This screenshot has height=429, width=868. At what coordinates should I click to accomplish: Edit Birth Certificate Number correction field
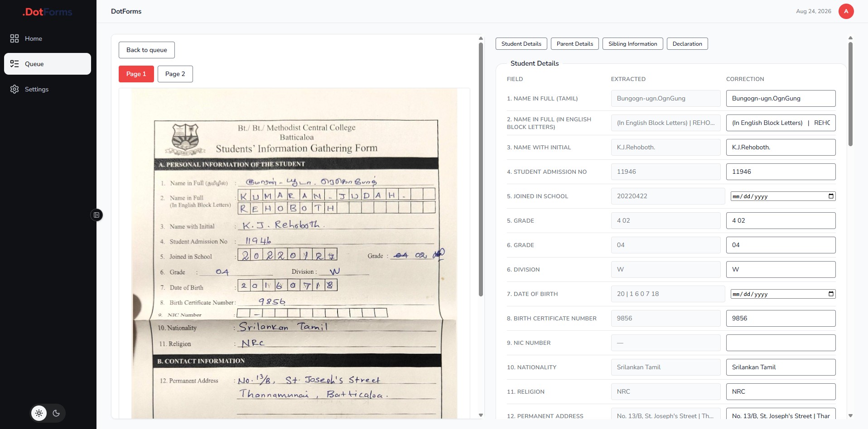781,318
